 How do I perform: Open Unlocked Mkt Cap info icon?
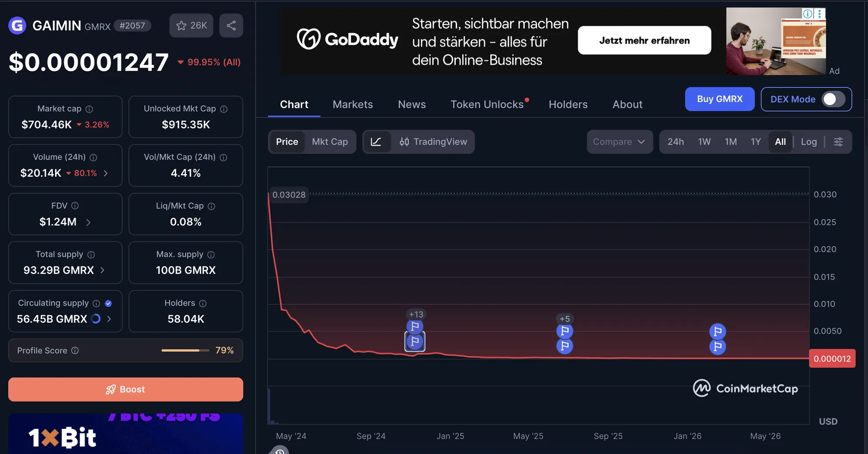pyautogui.click(x=224, y=109)
